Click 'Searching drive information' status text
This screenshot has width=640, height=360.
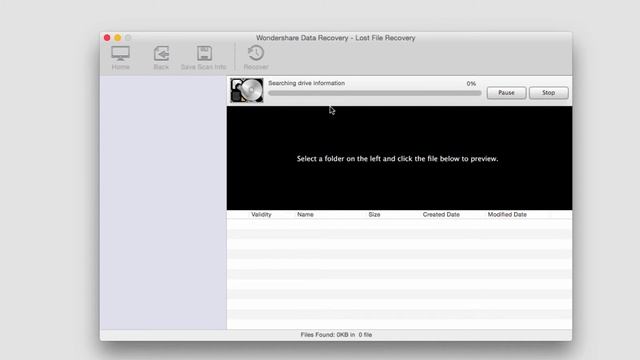tap(307, 83)
